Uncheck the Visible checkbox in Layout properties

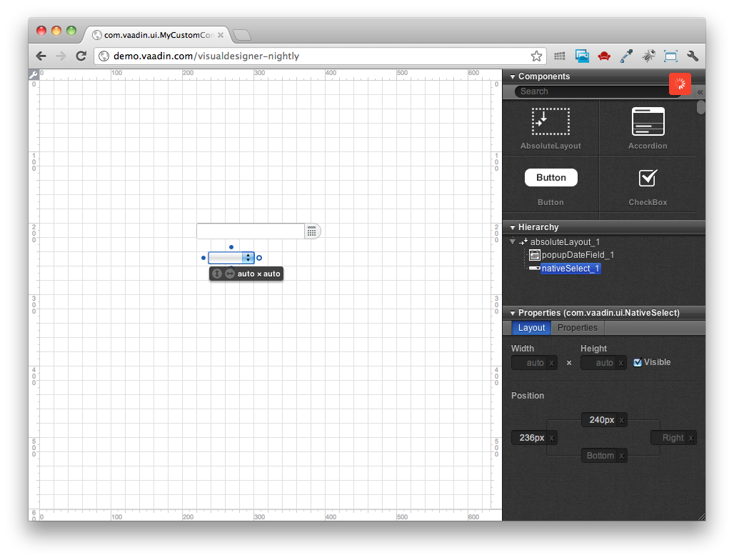(638, 362)
